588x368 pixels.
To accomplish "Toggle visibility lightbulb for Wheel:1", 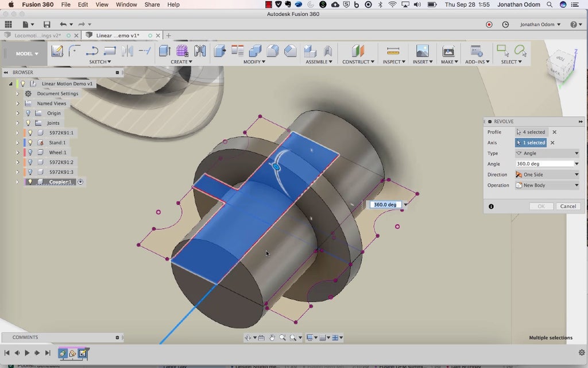I will tap(30, 152).
